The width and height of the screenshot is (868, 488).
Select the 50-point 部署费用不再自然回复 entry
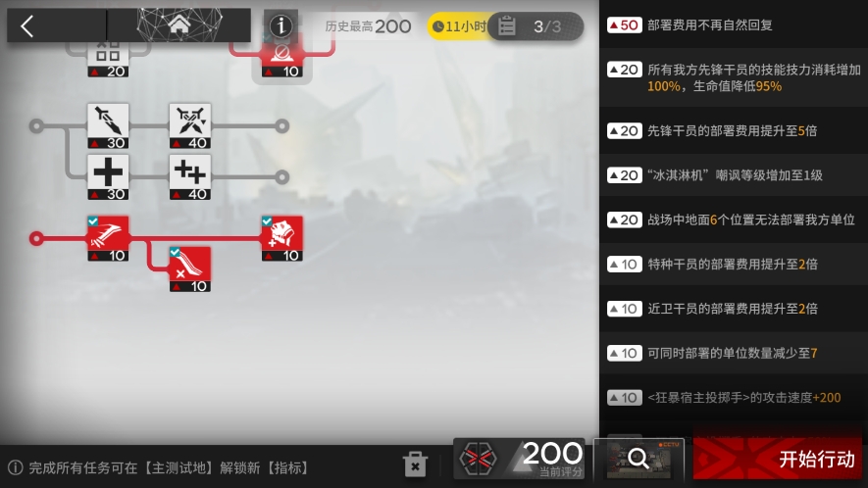[734, 24]
